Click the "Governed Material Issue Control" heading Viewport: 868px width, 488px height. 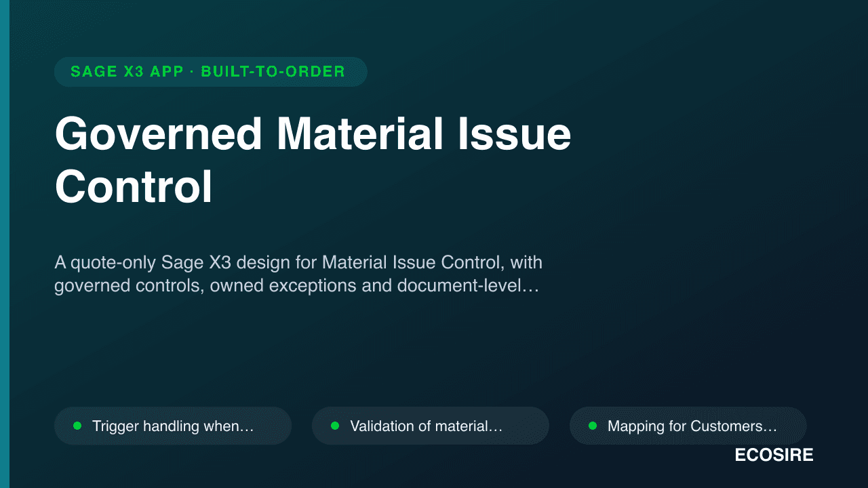(x=313, y=161)
